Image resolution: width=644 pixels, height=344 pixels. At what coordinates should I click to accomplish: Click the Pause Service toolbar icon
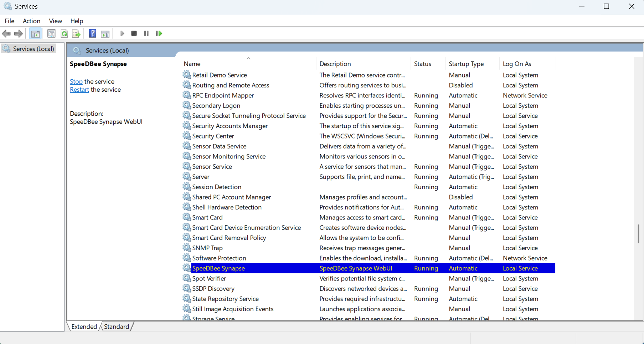(x=146, y=34)
